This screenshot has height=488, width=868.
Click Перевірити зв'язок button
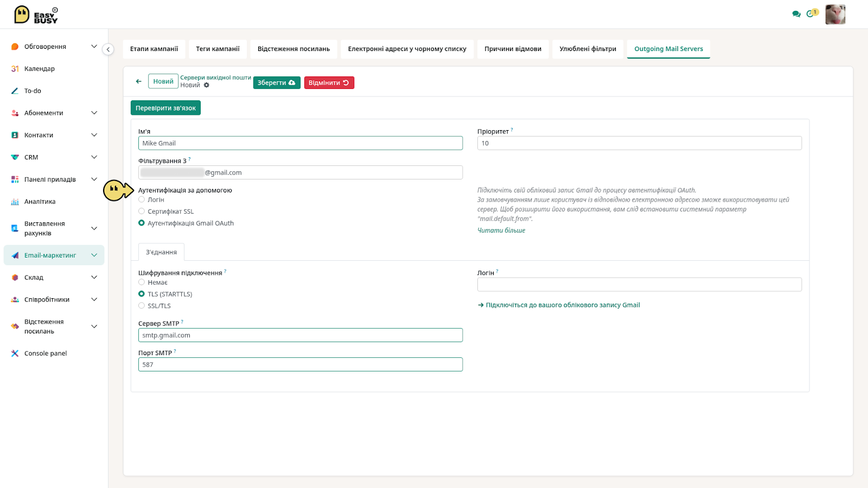(165, 108)
